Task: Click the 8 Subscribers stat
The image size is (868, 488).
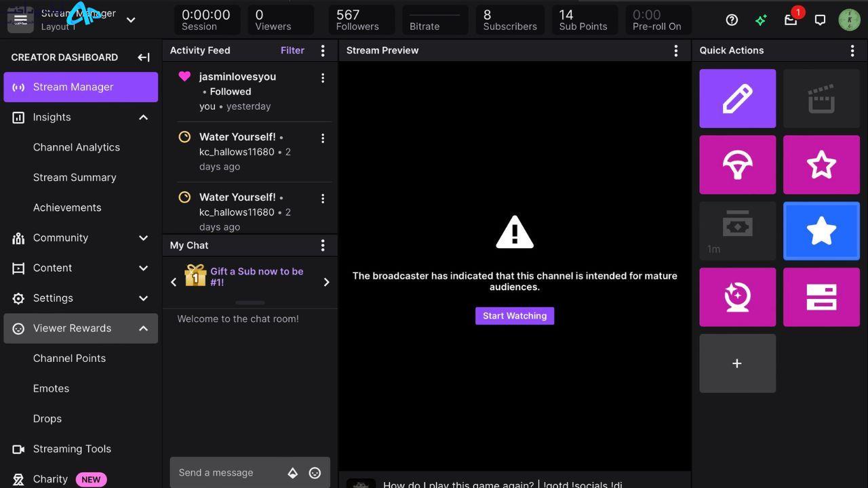Action: point(510,20)
